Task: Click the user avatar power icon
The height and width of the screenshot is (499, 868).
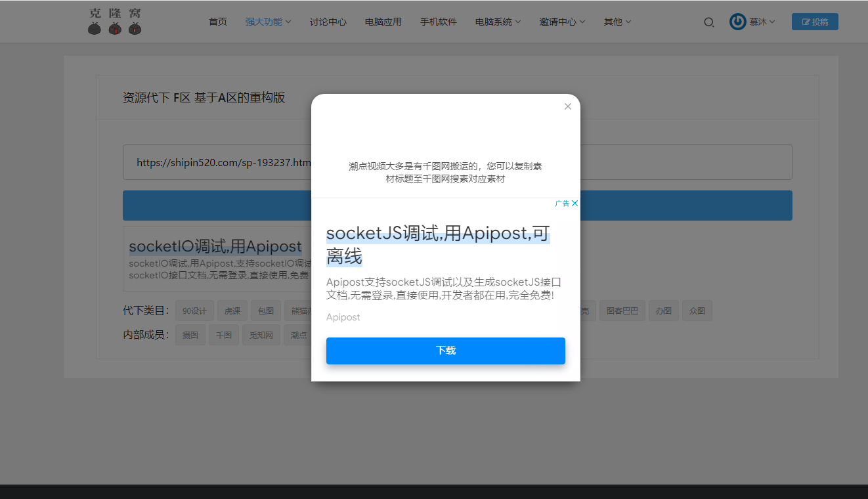Action: pyautogui.click(x=737, y=22)
